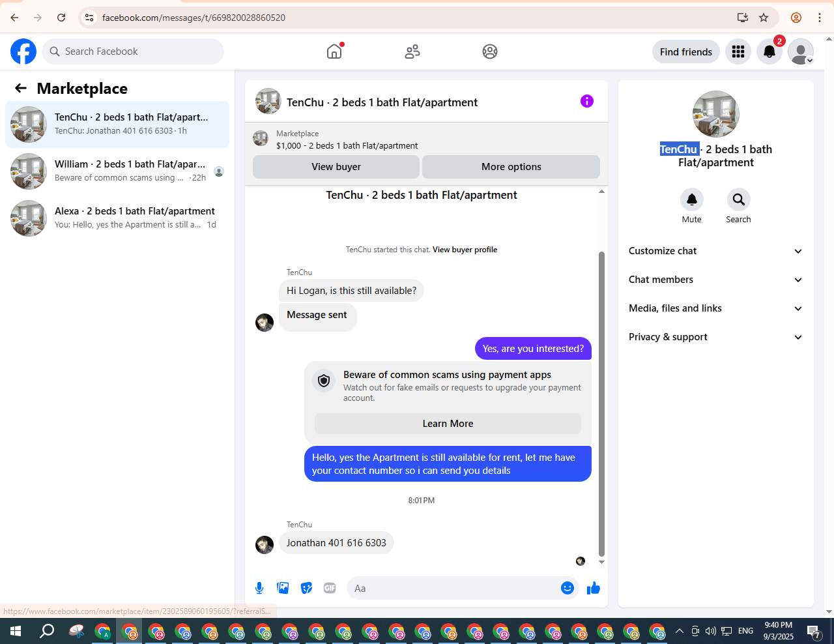Send a thumbs-up like

[x=593, y=588]
